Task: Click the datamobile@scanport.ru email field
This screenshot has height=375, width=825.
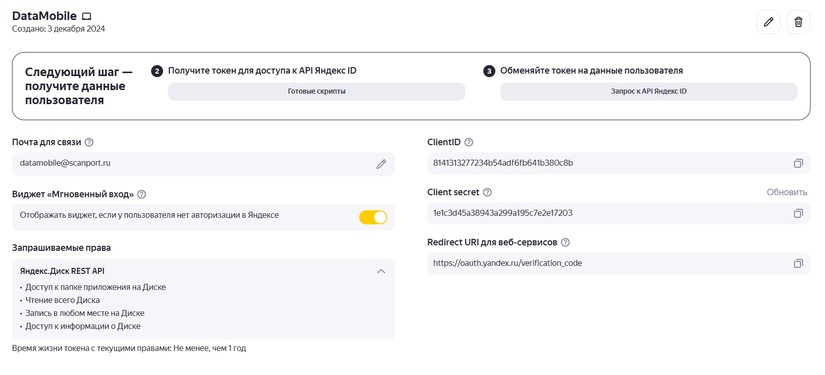Action: [x=203, y=164]
